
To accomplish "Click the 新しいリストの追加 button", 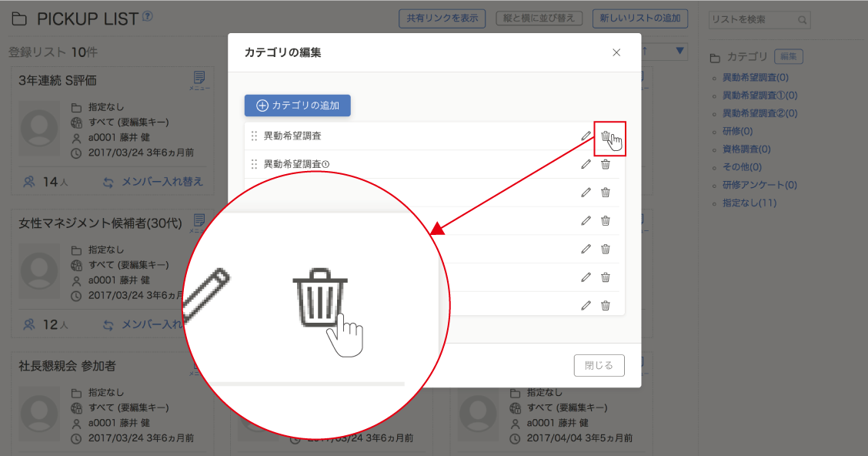I will [640, 18].
